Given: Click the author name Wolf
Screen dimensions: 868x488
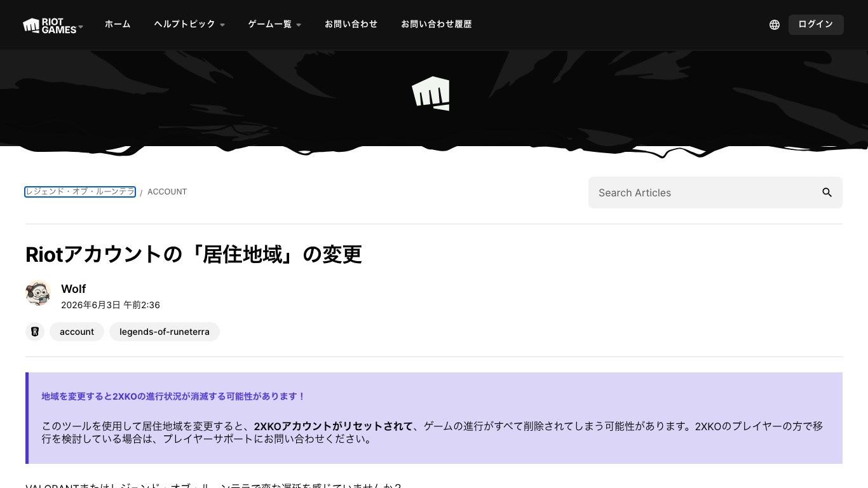Looking at the screenshot, I should click(x=74, y=289).
